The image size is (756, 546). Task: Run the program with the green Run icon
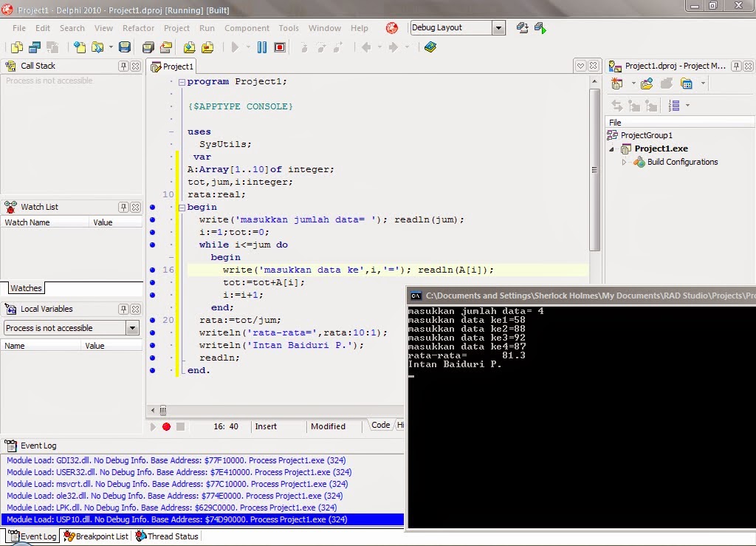(236, 47)
